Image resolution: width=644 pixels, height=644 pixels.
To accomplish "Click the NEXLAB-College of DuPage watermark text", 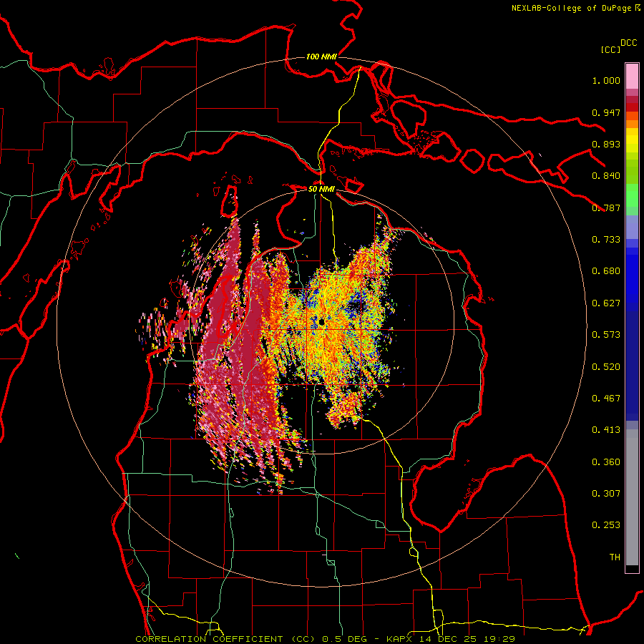I will point(571,8).
